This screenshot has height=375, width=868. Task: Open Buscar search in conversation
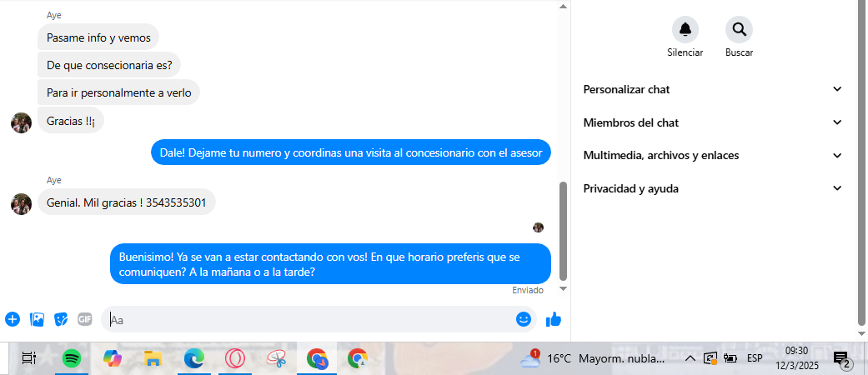739,29
